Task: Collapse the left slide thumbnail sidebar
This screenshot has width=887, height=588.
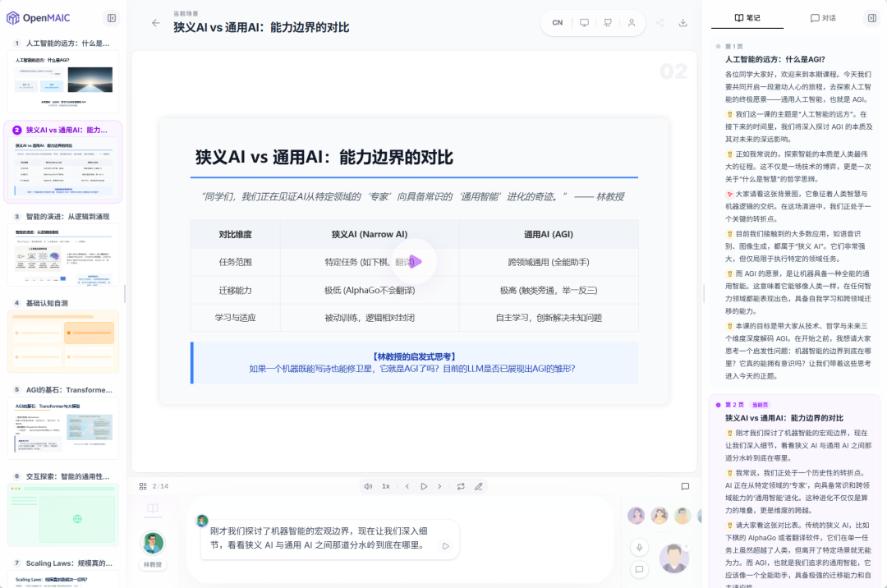Action: tap(111, 18)
